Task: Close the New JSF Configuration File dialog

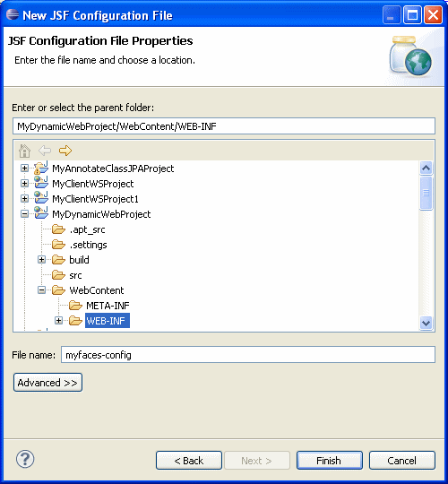Action: click(x=433, y=15)
